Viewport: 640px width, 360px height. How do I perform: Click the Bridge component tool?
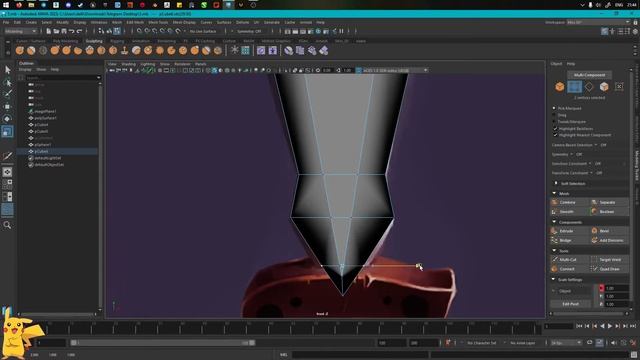point(570,240)
